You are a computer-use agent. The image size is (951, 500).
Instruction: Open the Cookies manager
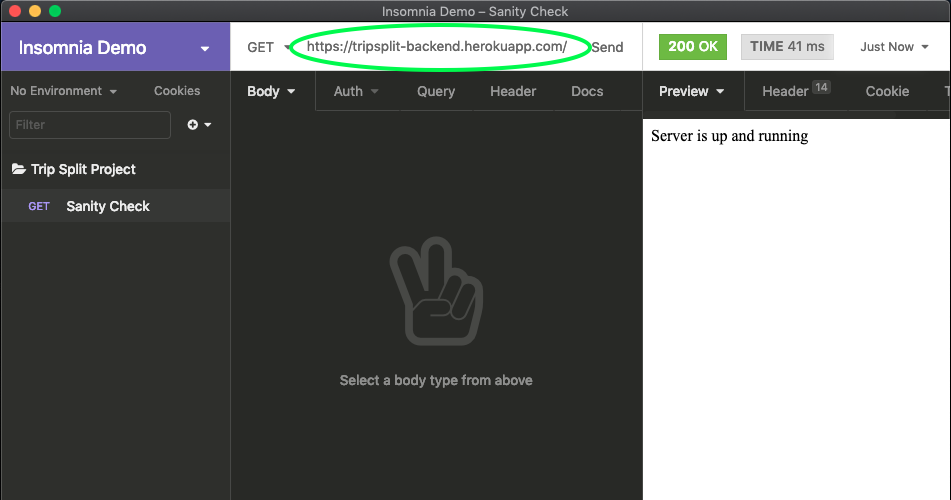[x=177, y=91]
